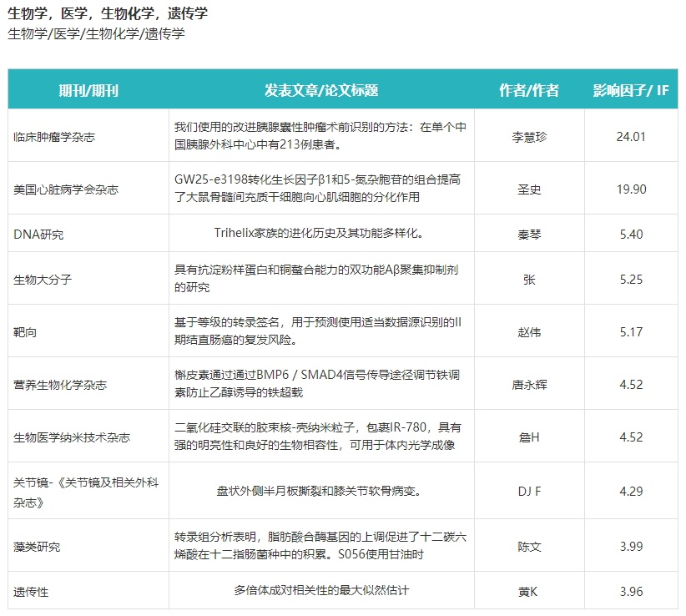Click the 盘状外侧半月板撕裂 article title
This screenshot has height=616, width=686.
tap(321, 491)
